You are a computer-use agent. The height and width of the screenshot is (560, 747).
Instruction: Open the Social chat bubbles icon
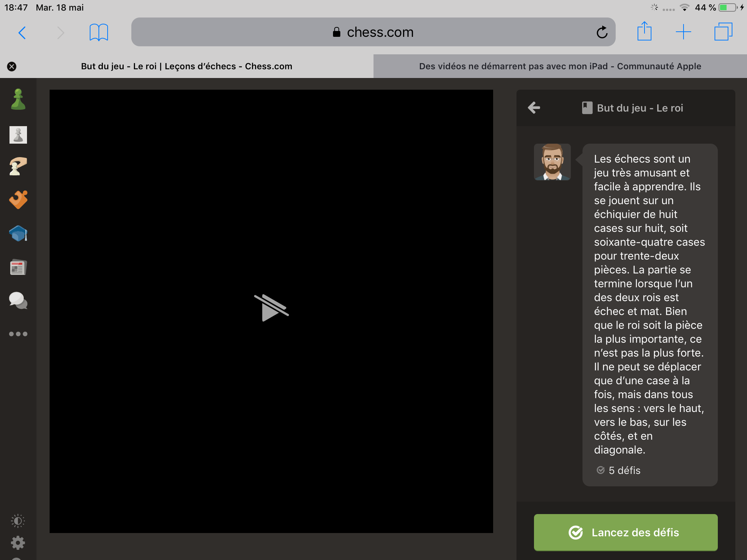pos(18,301)
